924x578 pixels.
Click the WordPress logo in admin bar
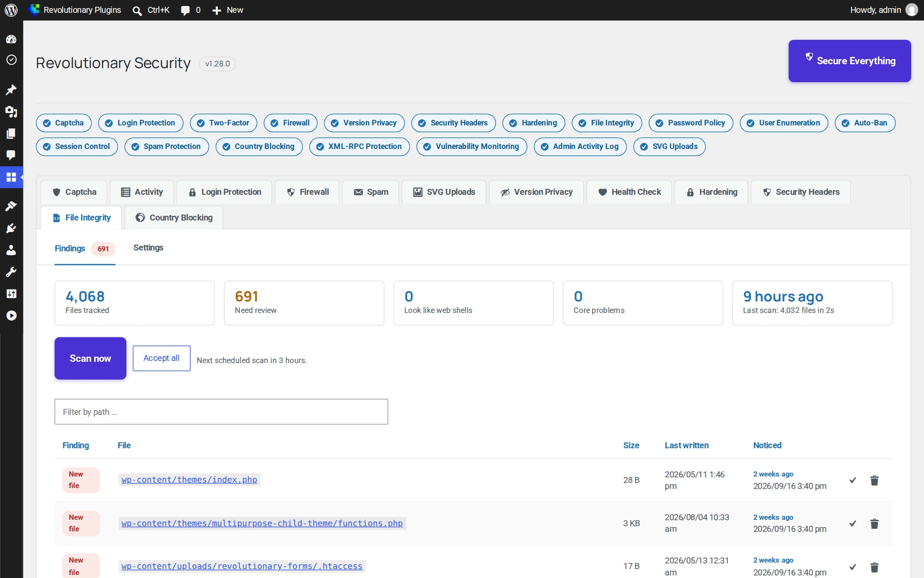point(11,10)
